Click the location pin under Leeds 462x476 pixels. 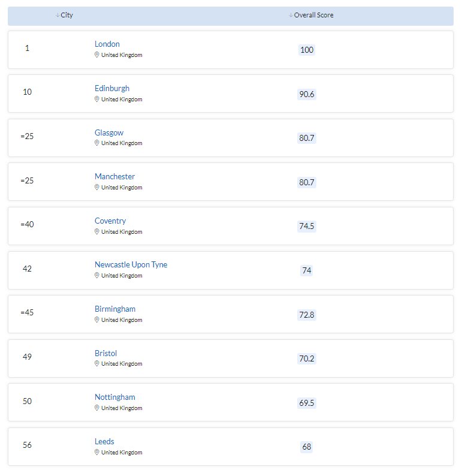[x=96, y=452]
